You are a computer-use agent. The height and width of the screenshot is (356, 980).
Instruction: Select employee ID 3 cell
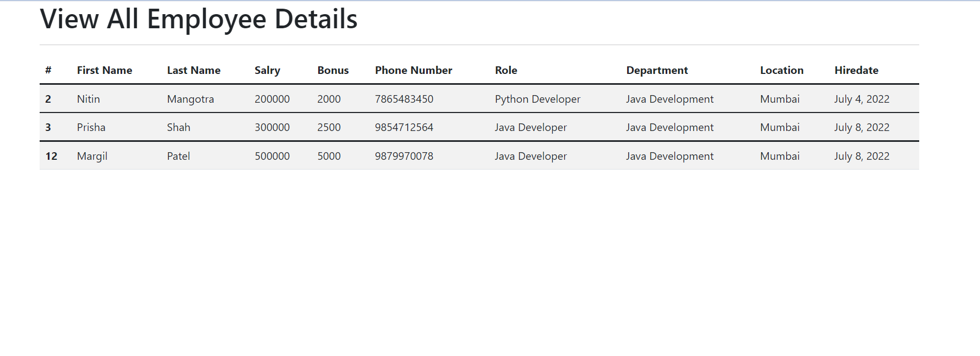pos(48,127)
